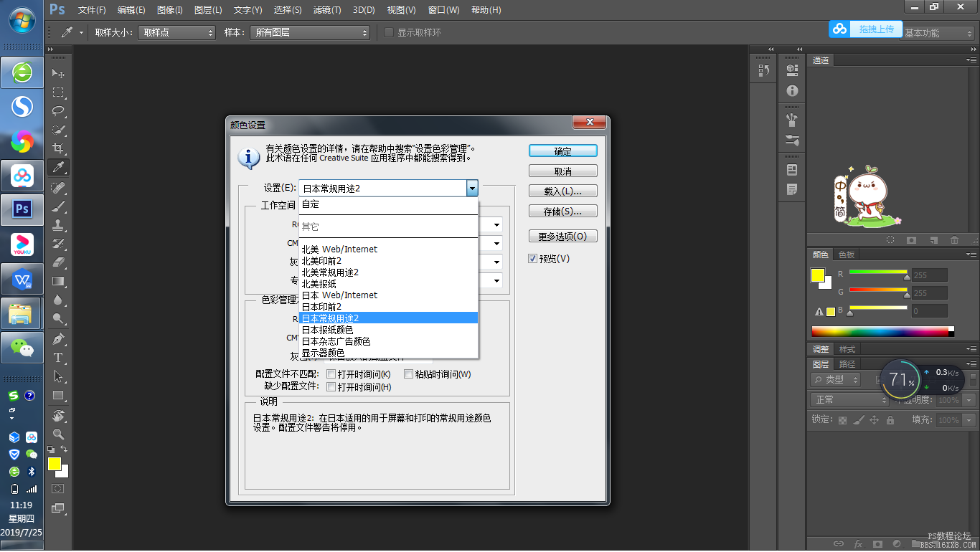Click the R channel slider

click(x=878, y=273)
